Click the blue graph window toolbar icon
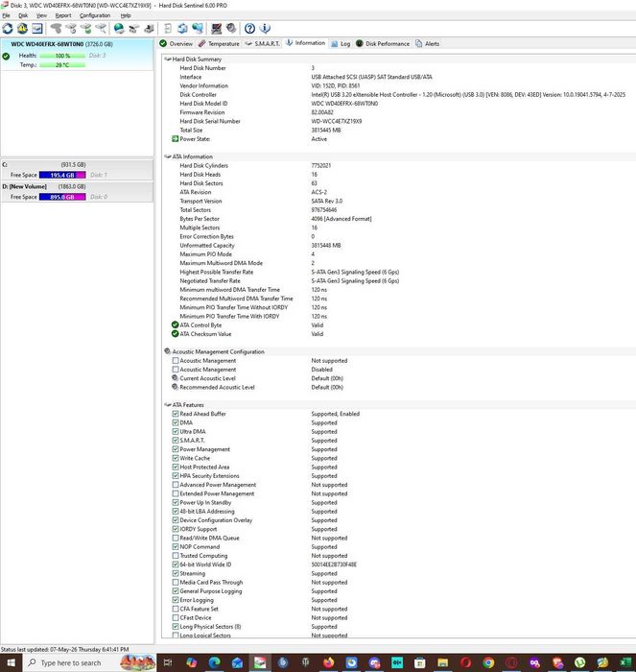Image resolution: width=636 pixels, height=672 pixels. click(37, 29)
